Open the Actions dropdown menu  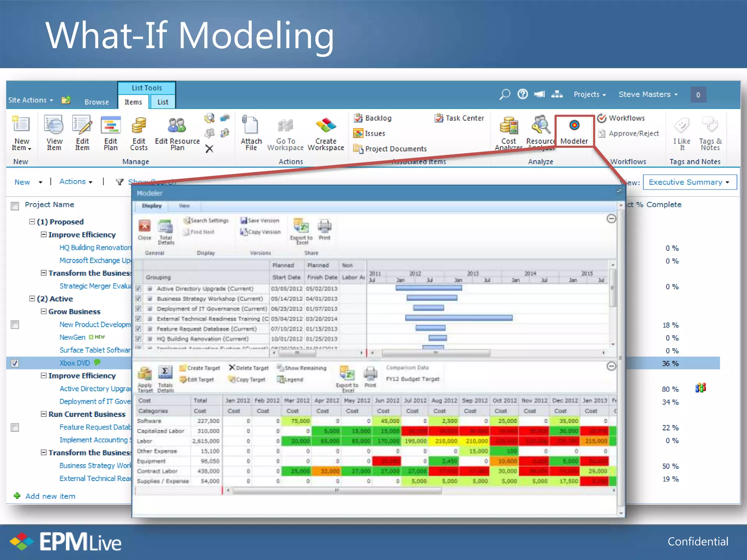(x=76, y=182)
